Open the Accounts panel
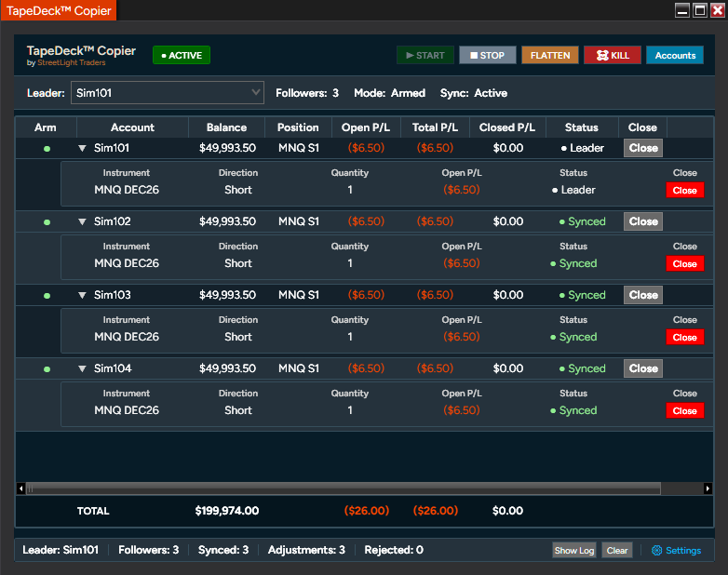 click(675, 55)
